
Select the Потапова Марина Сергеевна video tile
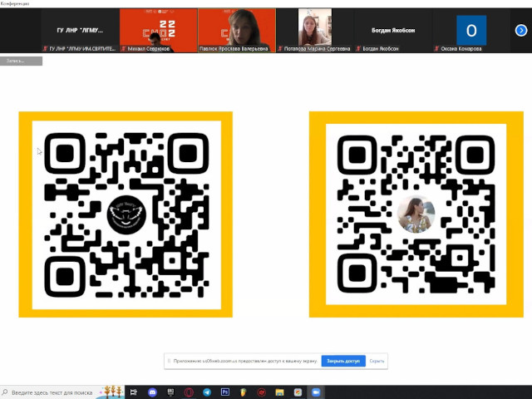[x=315, y=31]
